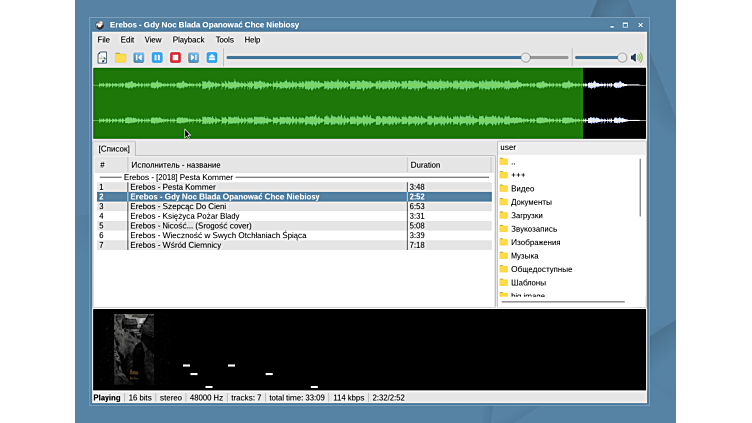The height and width of the screenshot is (423, 752).
Task: Open folder using the yellow folder icon
Action: (120, 58)
